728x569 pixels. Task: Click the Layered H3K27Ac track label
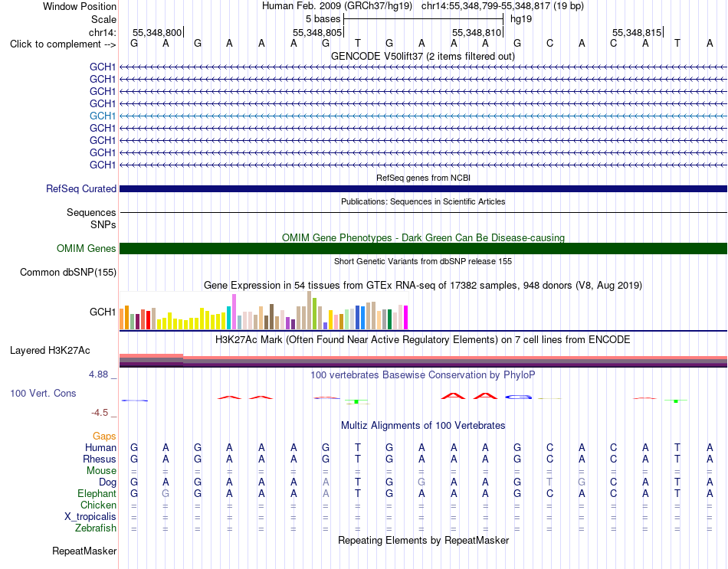(50, 351)
